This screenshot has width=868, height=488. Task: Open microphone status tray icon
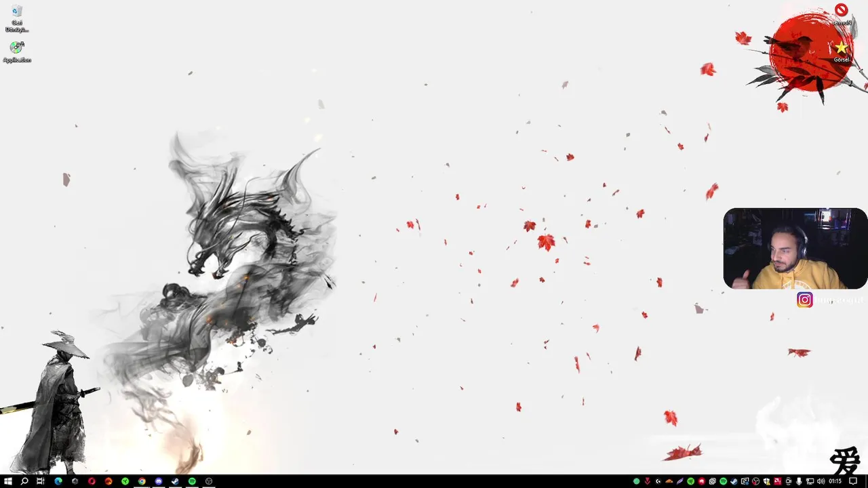[799, 481]
